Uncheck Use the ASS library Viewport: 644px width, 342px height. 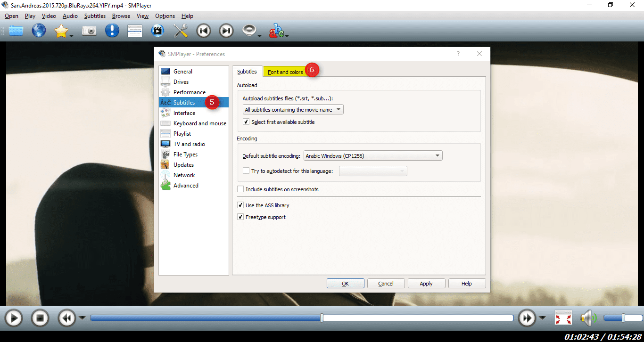pos(240,205)
